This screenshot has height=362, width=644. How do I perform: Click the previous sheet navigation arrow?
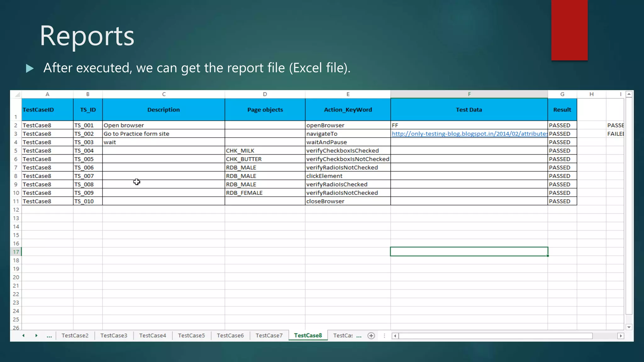(23, 336)
